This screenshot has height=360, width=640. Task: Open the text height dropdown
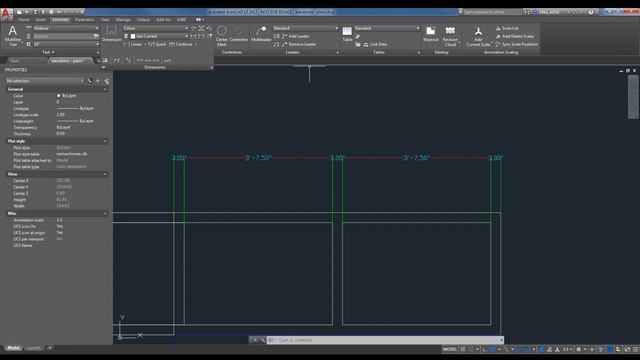(66, 44)
